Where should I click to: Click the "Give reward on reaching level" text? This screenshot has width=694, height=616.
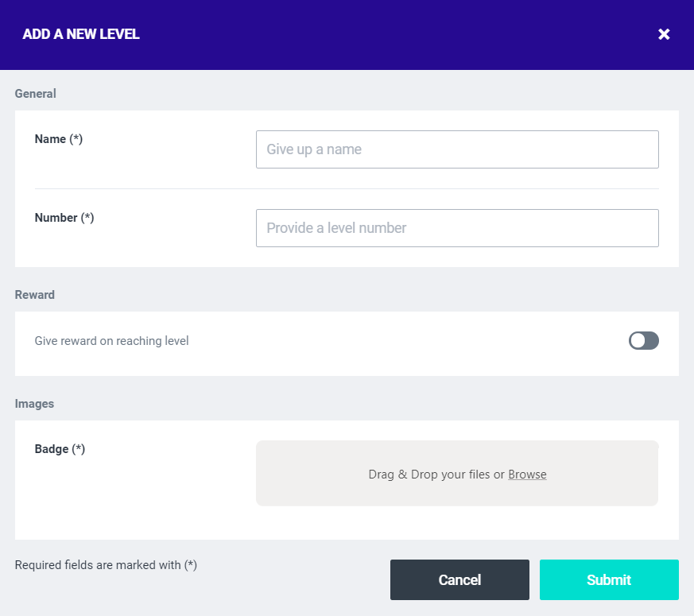coord(112,341)
